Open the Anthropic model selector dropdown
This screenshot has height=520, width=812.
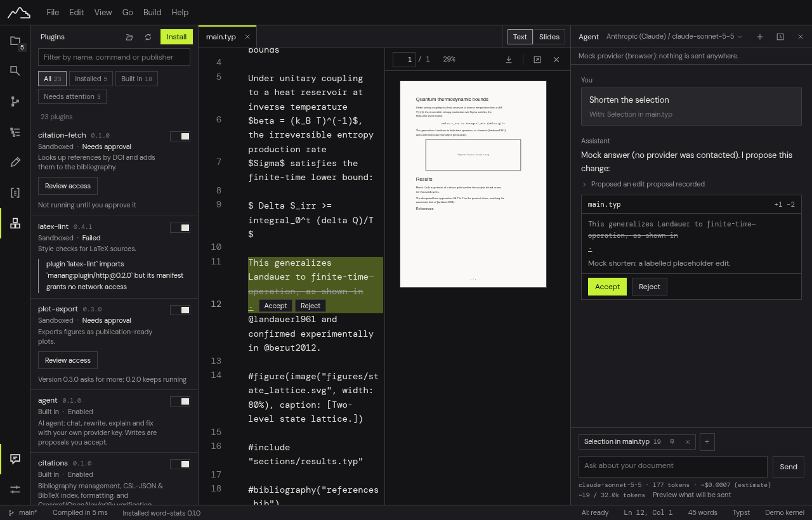tap(674, 37)
